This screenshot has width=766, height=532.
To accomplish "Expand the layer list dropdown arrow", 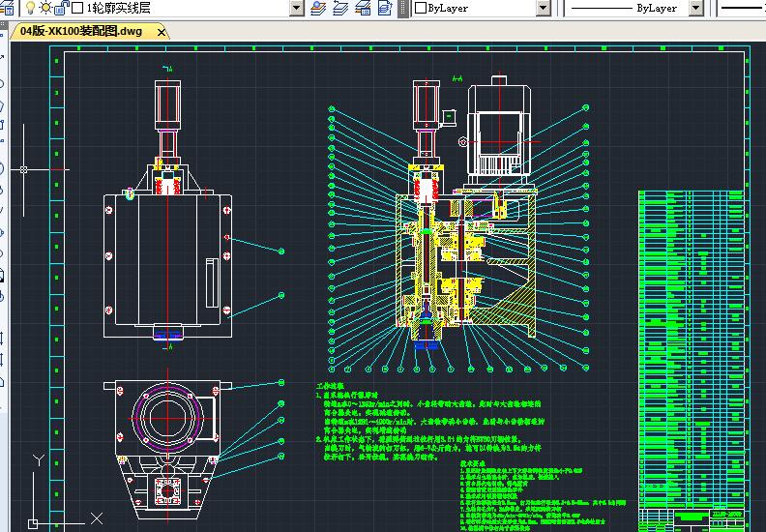I will pos(297,8).
